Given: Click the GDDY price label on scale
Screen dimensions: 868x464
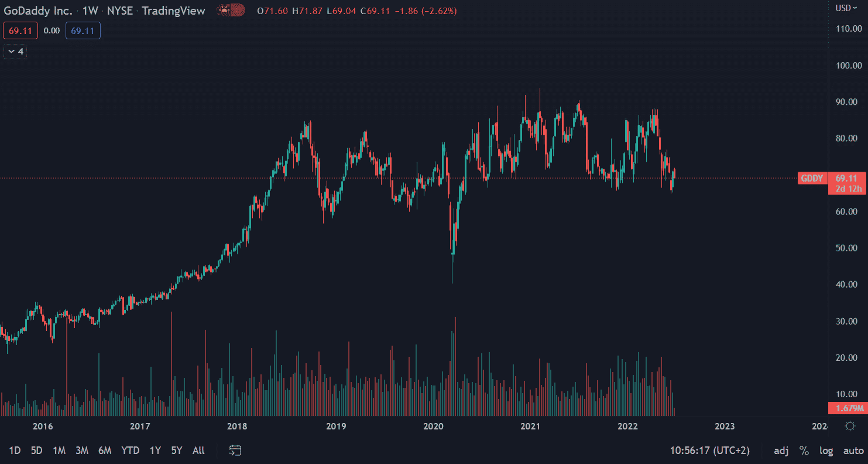Looking at the screenshot, I should pyautogui.click(x=812, y=178).
